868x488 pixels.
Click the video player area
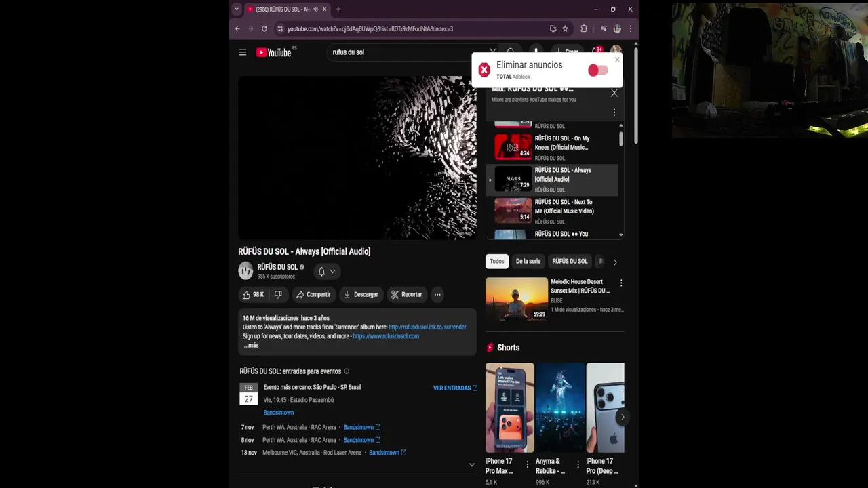click(357, 157)
